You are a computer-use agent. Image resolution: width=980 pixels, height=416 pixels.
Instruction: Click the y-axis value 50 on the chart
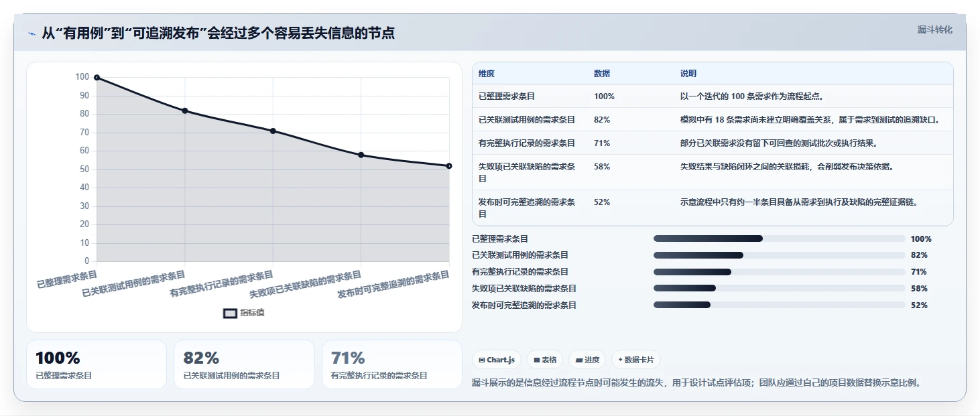[x=84, y=169]
